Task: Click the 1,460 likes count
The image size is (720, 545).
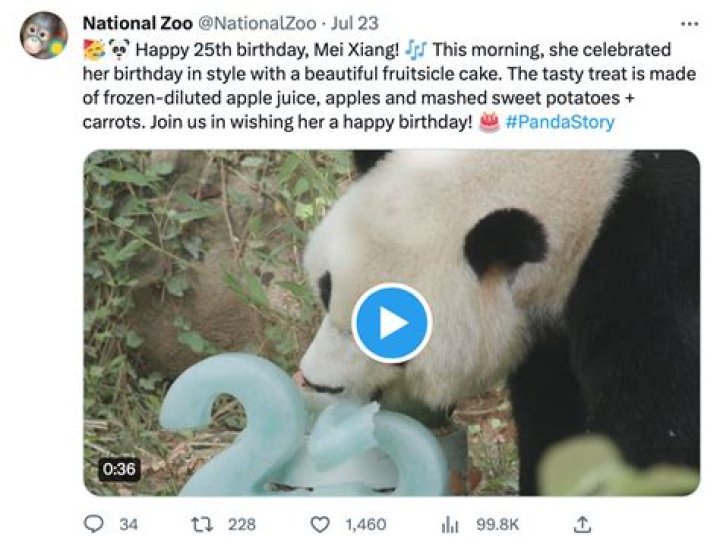Action: (365, 524)
